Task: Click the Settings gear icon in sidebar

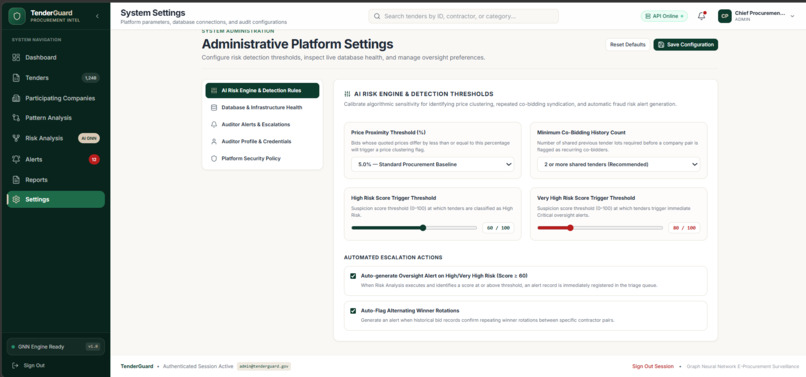Action: pos(16,200)
